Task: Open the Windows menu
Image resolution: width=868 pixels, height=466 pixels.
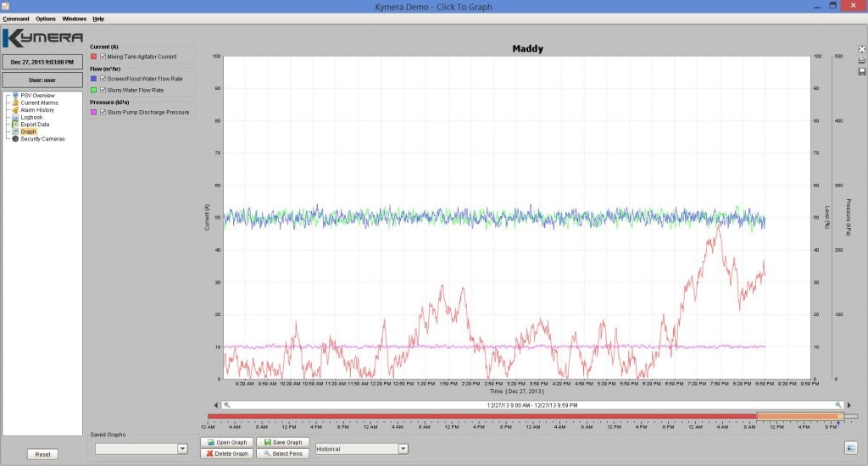Action: point(75,19)
